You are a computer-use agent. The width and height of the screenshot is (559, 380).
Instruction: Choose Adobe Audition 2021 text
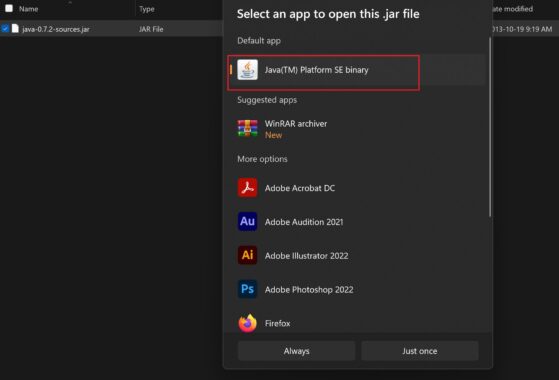pyautogui.click(x=304, y=222)
